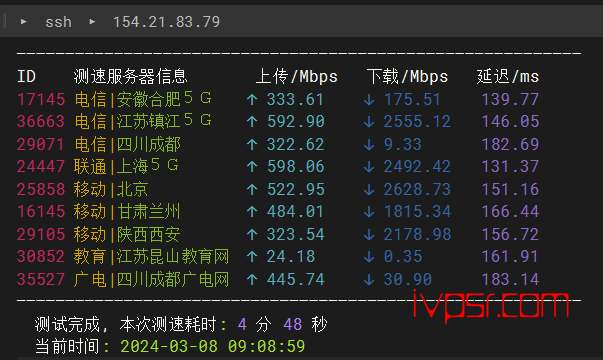Image resolution: width=603 pixels, height=360 pixels.
Task: Click download value 30.90
Action: [x=408, y=279]
